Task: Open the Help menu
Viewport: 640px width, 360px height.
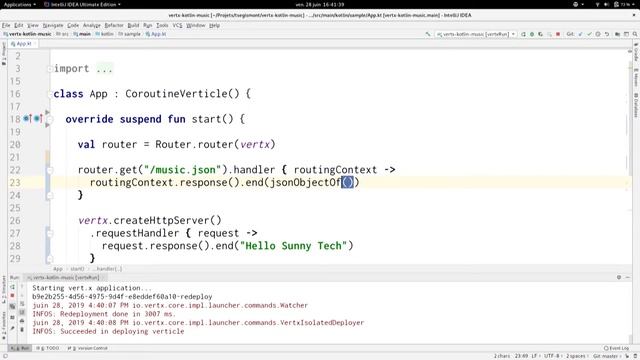Action: 214,25
